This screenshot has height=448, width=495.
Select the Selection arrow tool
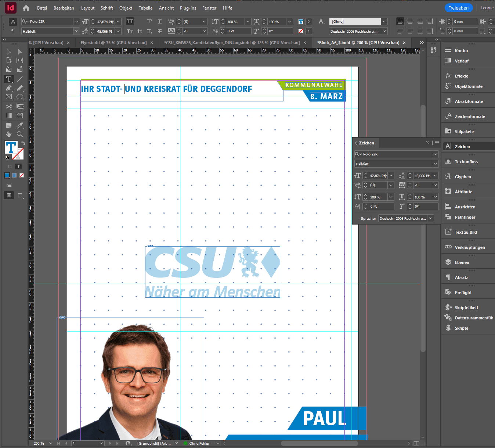(9, 51)
